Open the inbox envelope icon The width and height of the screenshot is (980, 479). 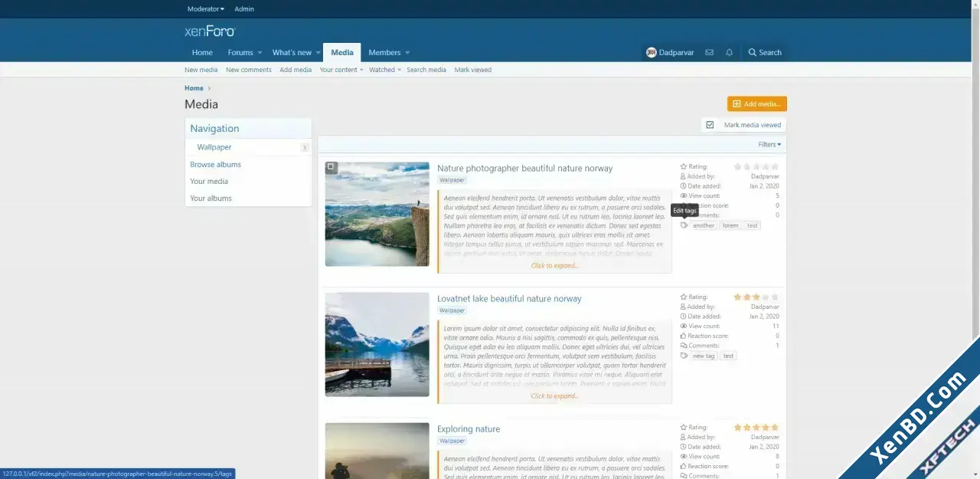point(709,52)
